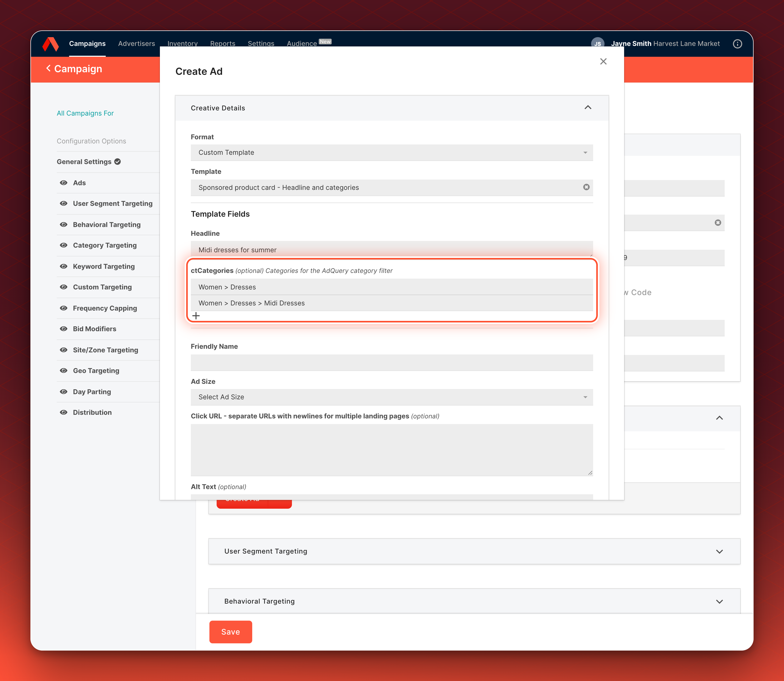Viewport: 784px width, 681px height.
Task: Select Geo Targeting in the sidebar
Action: [x=96, y=370]
